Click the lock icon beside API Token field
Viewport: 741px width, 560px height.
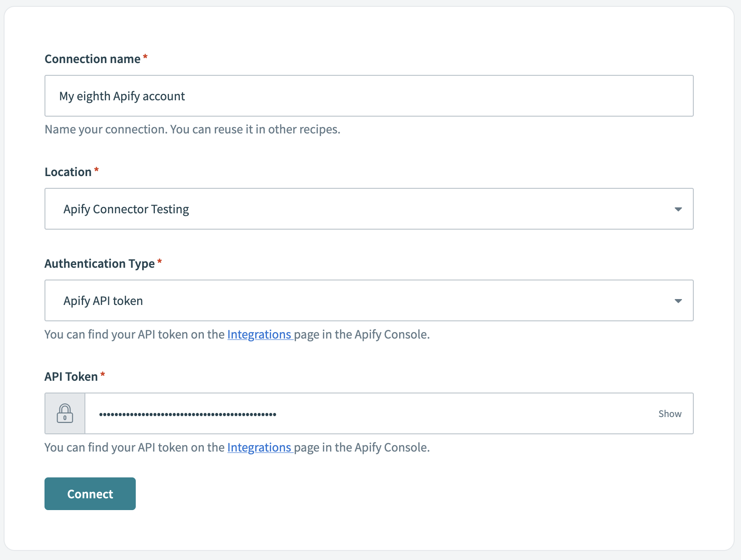click(x=65, y=413)
